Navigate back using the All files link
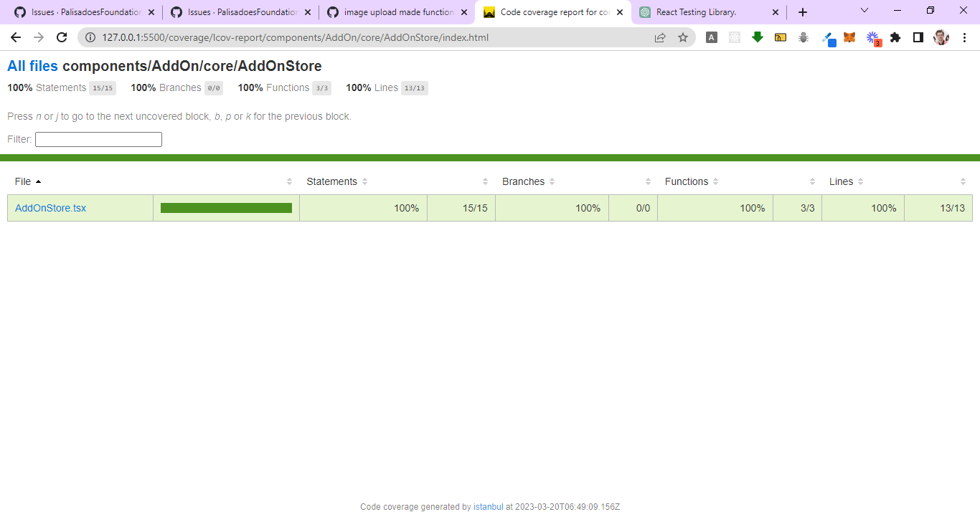 (31, 65)
